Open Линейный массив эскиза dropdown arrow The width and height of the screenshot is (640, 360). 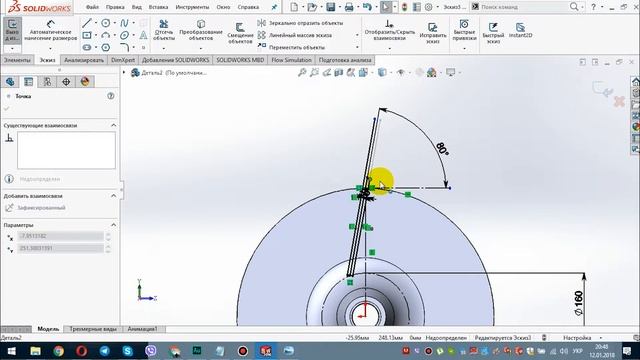[x=357, y=36]
